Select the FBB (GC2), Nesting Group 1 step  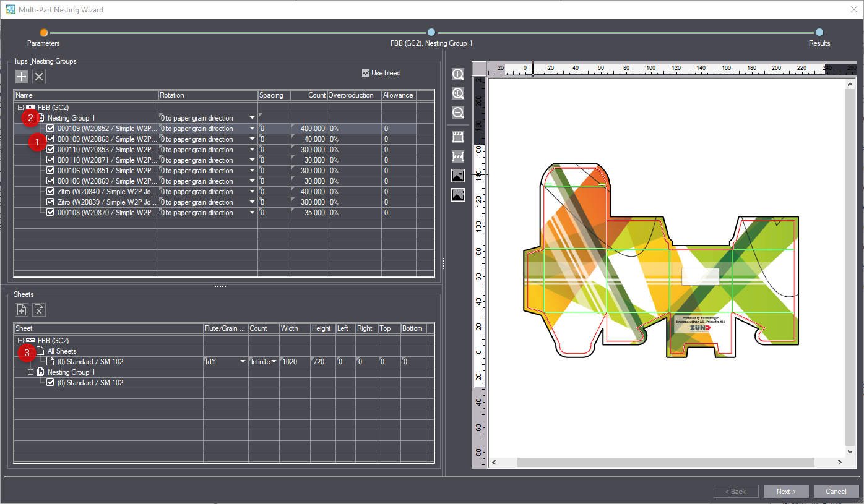(431, 33)
